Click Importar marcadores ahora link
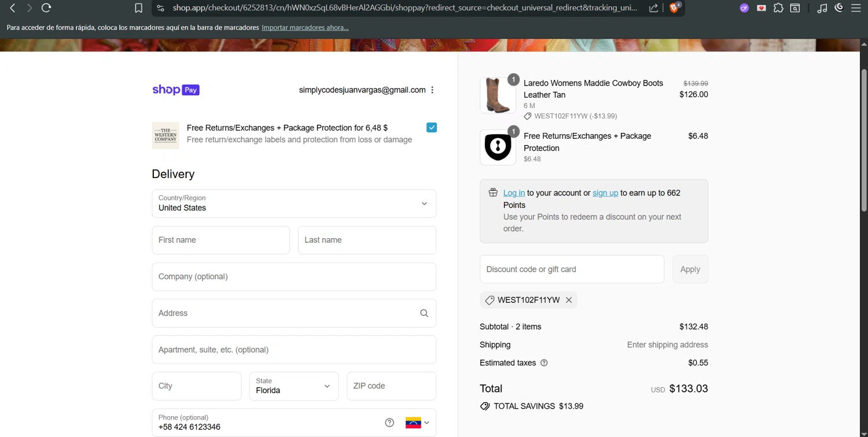 (x=305, y=28)
